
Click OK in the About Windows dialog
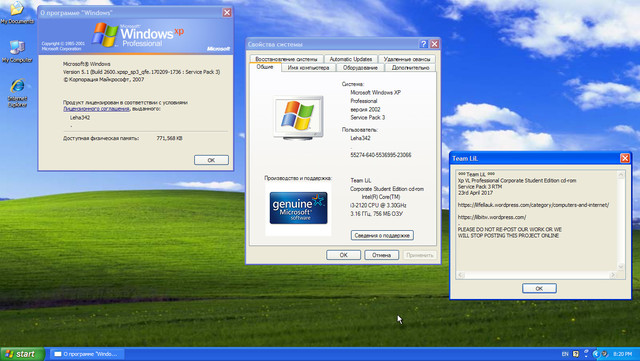coord(211,160)
